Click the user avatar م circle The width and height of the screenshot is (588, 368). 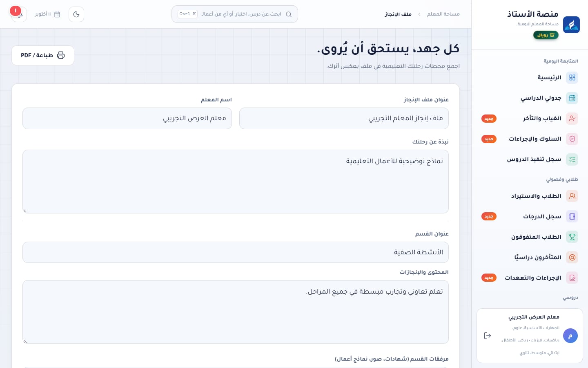(570, 336)
